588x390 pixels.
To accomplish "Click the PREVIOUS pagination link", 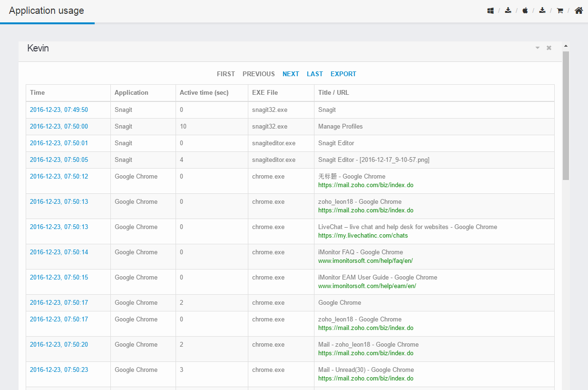I will pos(259,74).
